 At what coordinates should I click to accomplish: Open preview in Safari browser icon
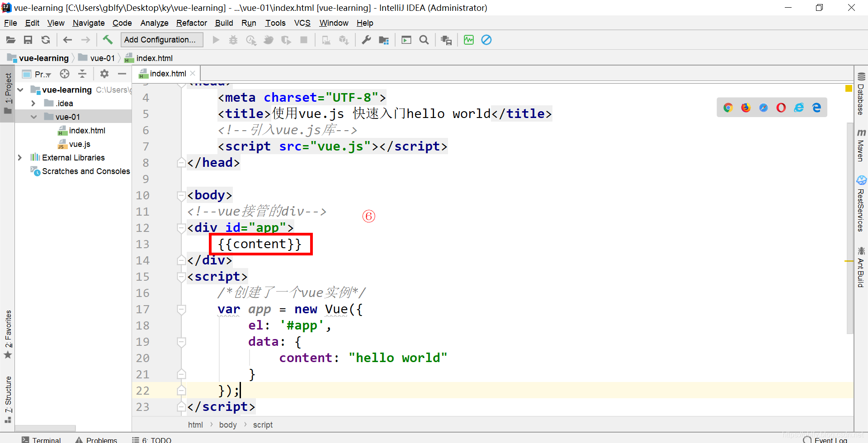764,108
